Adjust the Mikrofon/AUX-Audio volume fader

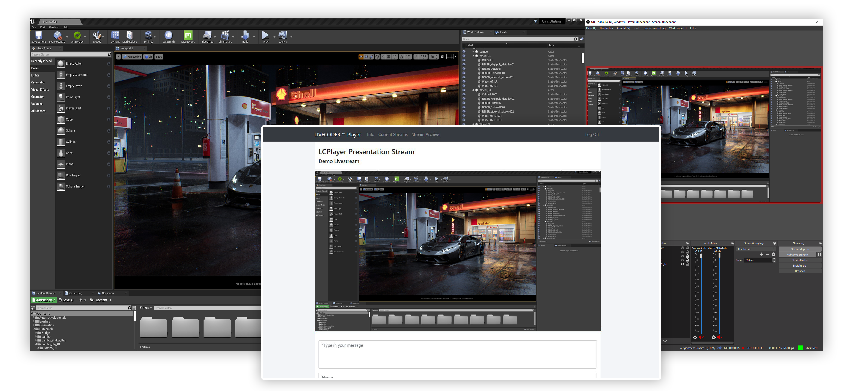[719, 256]
